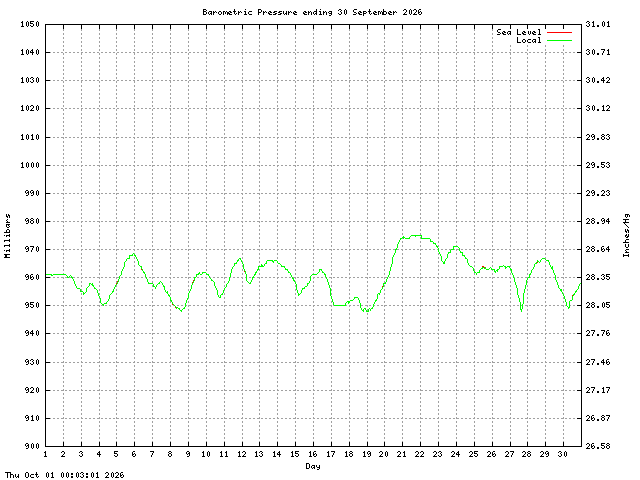The image size is (640, 480).
Task: Click the 28.64 inches/Hg axis label
Action: [x=598, y=249]
